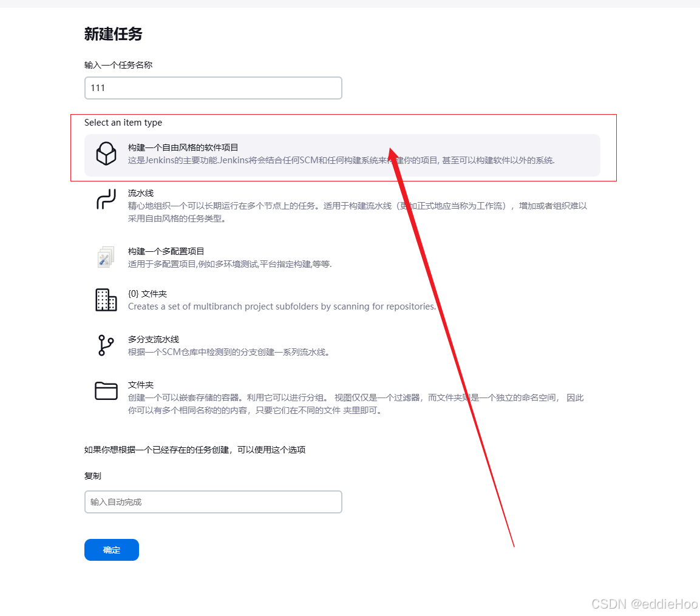Viewport: 700px width, 616px height.
Task: Pick 多分支流水线 title text
Action: pos(154,339)
